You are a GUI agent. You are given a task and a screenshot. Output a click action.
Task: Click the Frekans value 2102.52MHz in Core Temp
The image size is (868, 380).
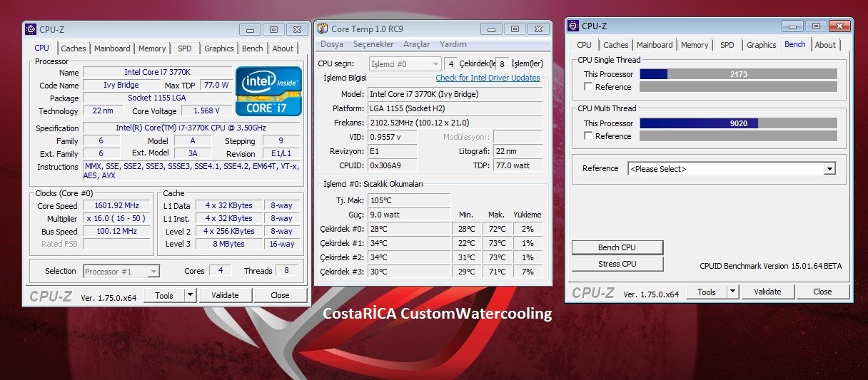click(455, 123)
